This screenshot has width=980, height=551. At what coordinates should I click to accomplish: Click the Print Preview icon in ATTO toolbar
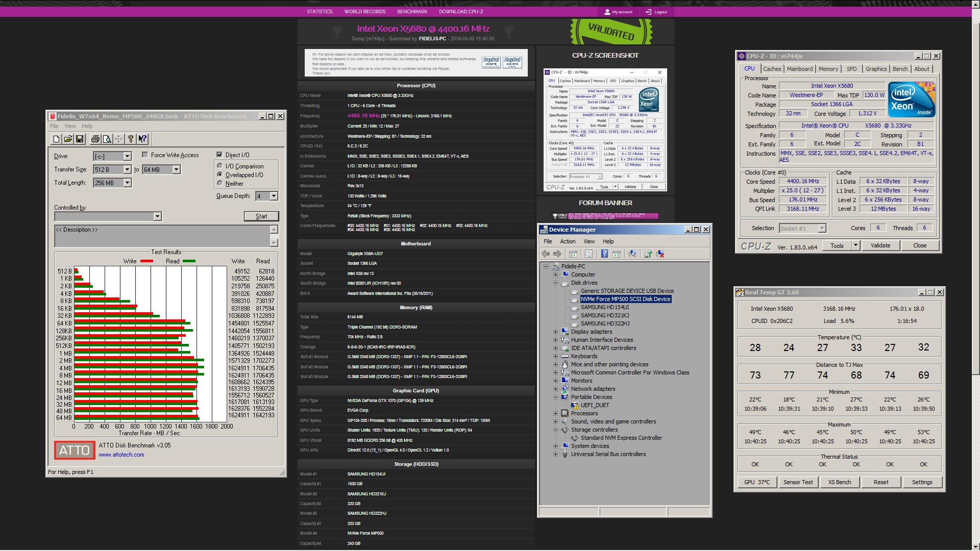tap(107, 139)
